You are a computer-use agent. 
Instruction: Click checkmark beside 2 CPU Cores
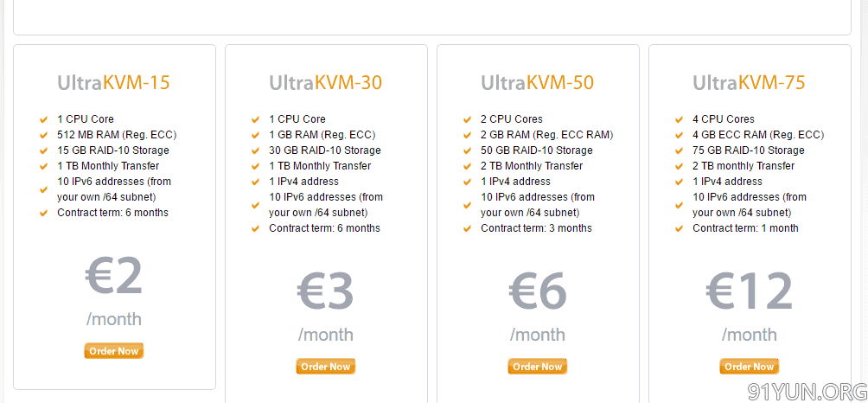point(467,119)
